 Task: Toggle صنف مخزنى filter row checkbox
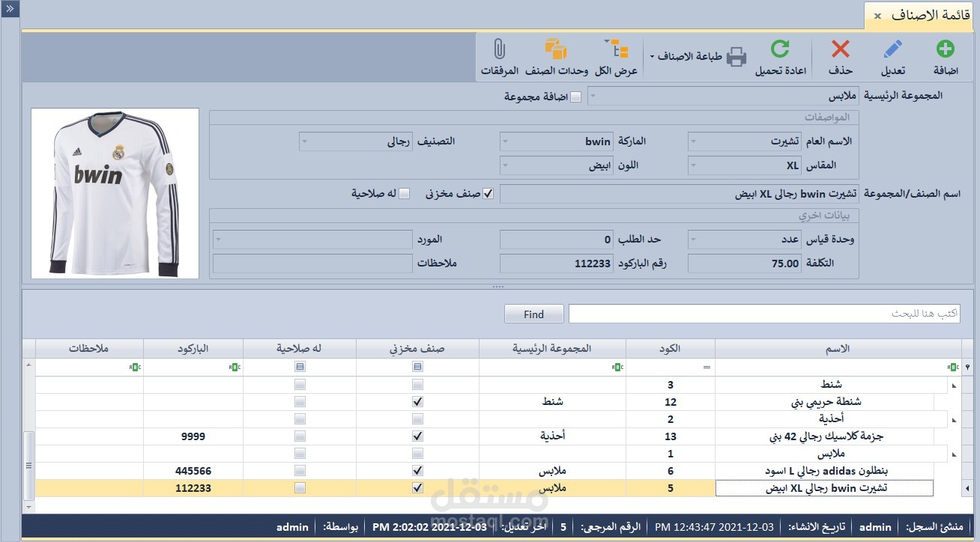coord(417,367)
